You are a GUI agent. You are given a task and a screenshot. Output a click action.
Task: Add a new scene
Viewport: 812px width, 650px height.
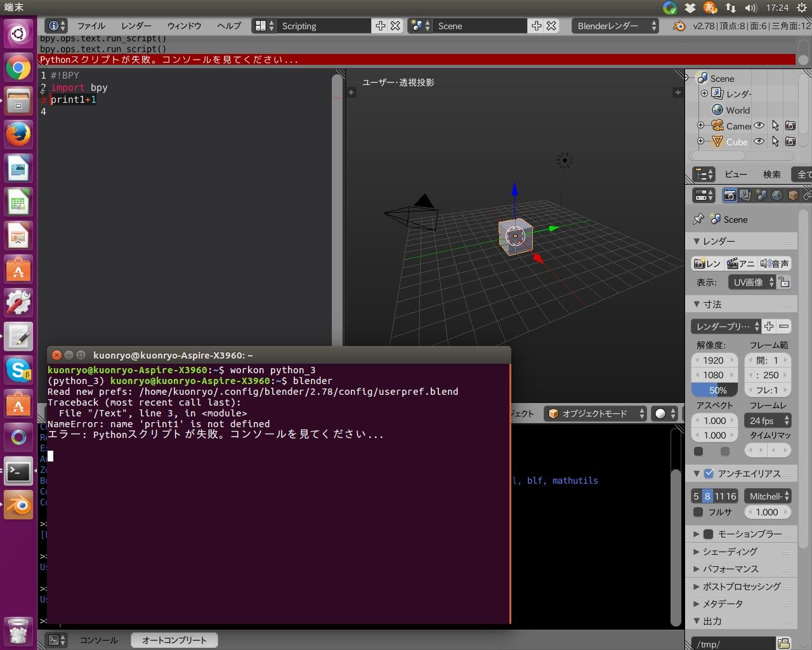(x=536, y=25)
